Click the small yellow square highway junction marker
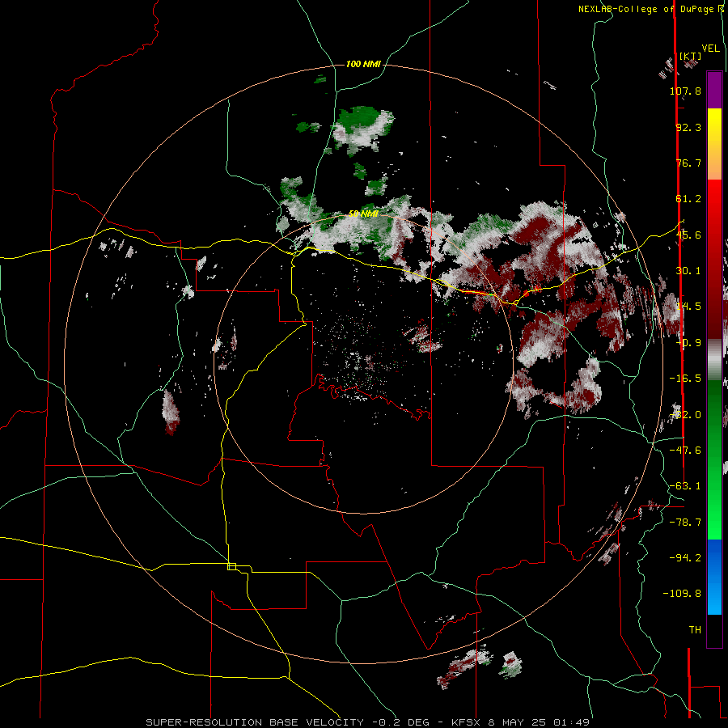728x728 pixels. tap(231, 566)
